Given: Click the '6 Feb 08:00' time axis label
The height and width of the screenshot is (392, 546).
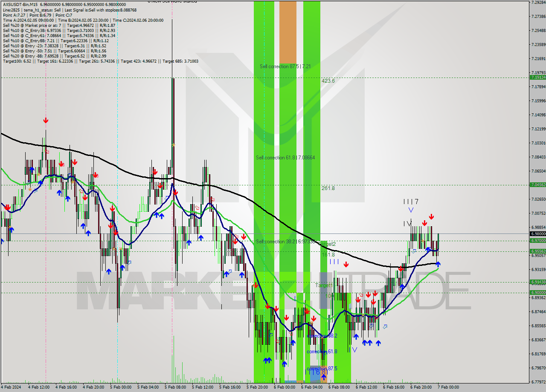Looking at the screenshot, I should point(339,387).
